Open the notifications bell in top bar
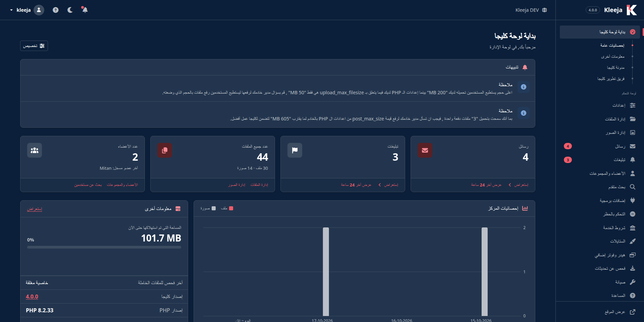Screen dimensions: 644x322 click(85, 10)
